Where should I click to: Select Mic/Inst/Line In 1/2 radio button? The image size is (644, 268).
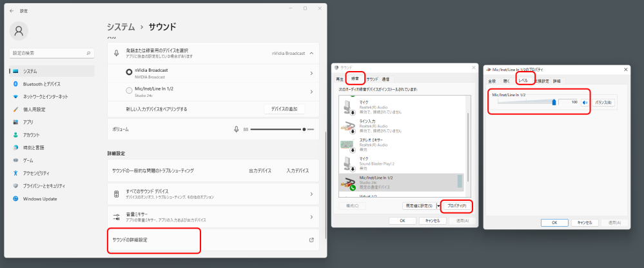tap(129, 91)
